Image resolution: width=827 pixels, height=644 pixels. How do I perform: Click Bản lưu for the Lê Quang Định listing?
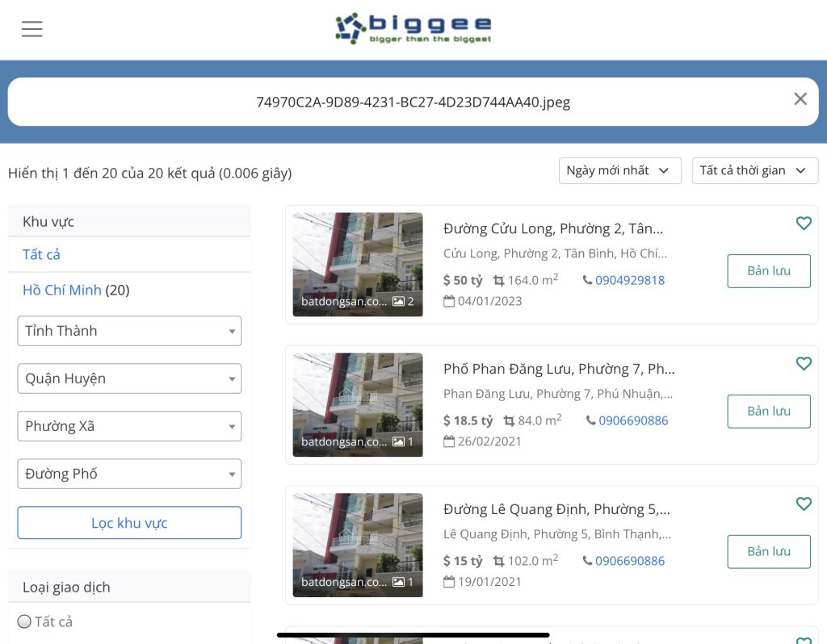pos(768,552)
